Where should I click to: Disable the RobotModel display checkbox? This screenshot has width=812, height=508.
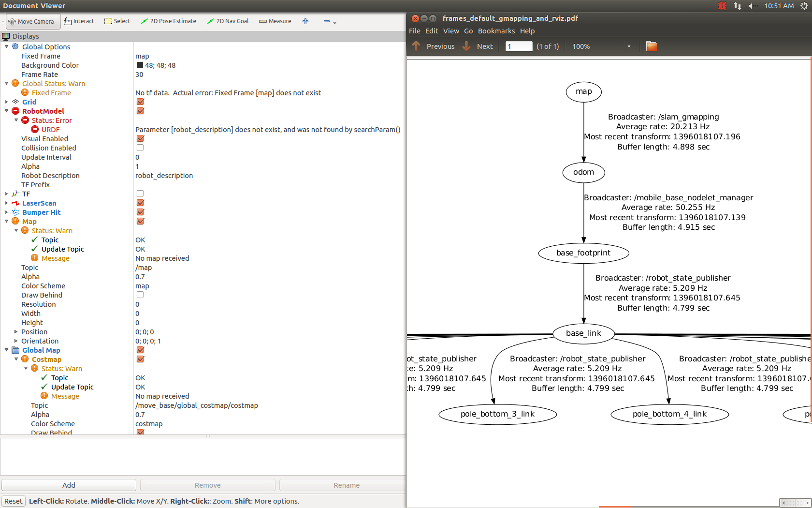pos(140,111)
